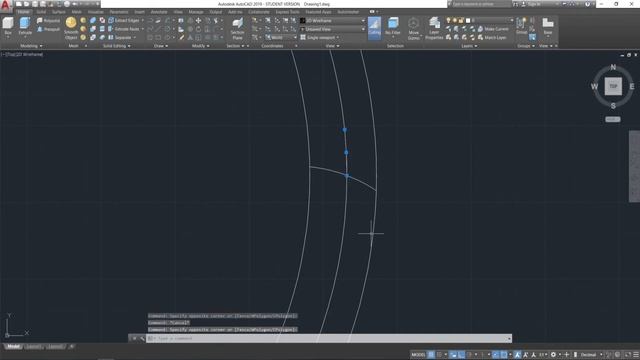Expand the Solid Editing panel
This screenshot has width=640, height=360.
(x=117, y=46)
